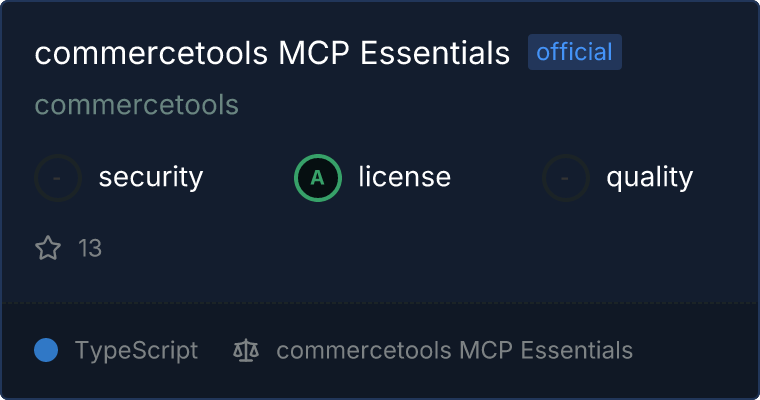Image resolution: width=760 pixels, height=400 pixels.
Task: Click the star icon
Action: point(48,248)
